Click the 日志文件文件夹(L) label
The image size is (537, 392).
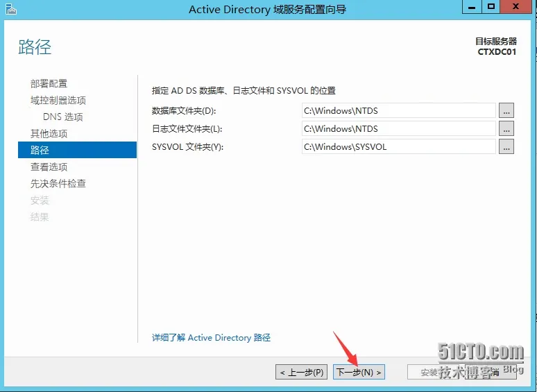coord(187,129)
